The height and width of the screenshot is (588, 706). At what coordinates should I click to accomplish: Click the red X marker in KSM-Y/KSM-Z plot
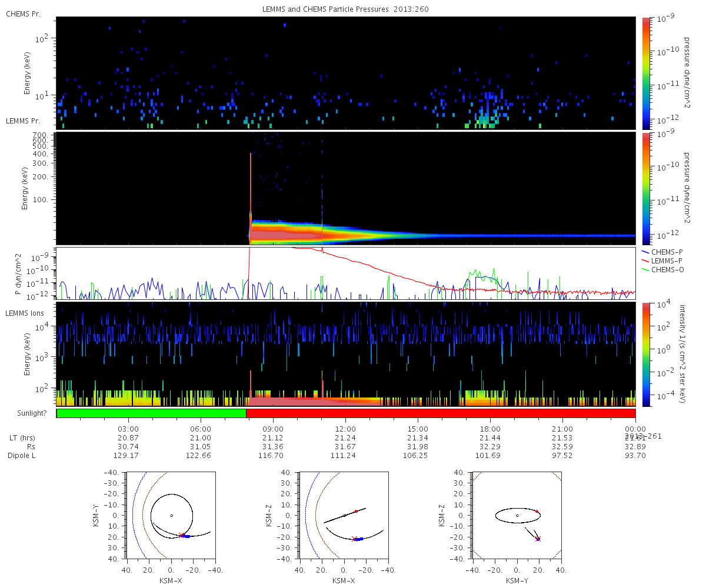click(538, 539)
